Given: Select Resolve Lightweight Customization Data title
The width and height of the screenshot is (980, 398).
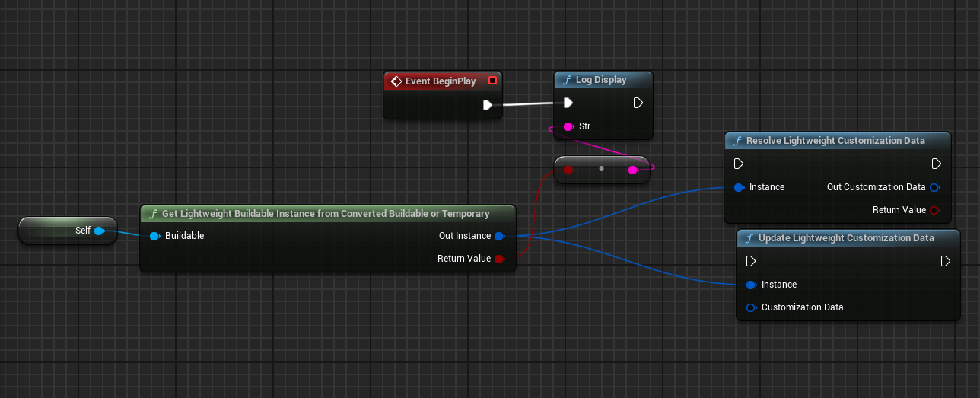Looking at the screenshot, I should pos(835,141).
